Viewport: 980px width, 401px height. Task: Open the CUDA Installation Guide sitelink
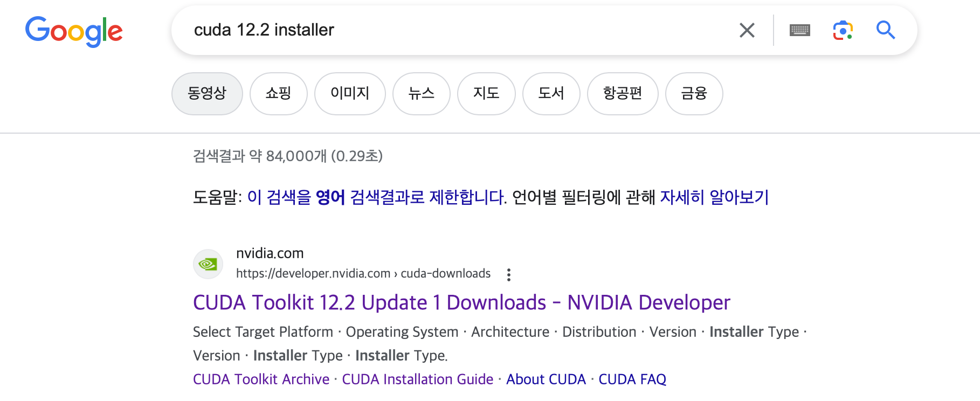pyautogui.click(x=418, y=379)
